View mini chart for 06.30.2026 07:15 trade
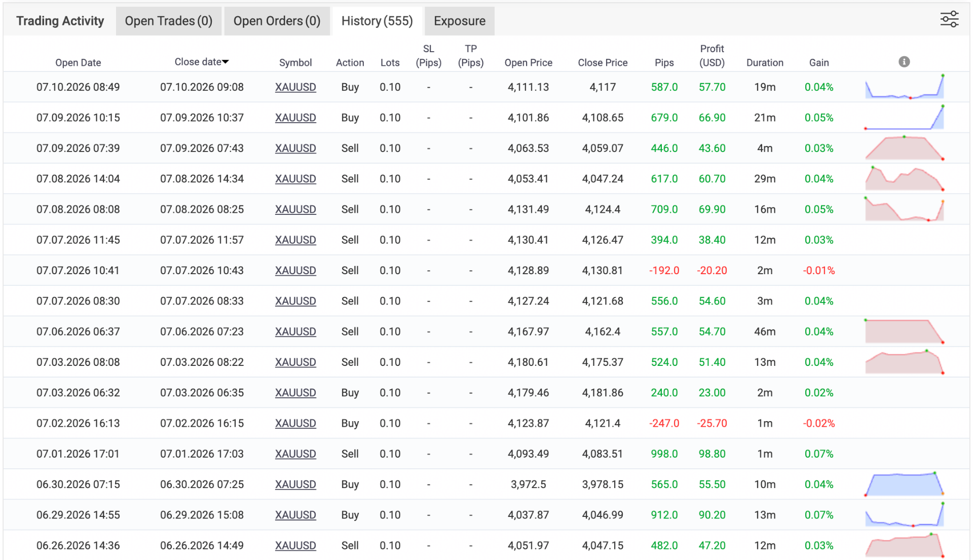Viewport: 973px width, 560px height. [x=904, y=484]
